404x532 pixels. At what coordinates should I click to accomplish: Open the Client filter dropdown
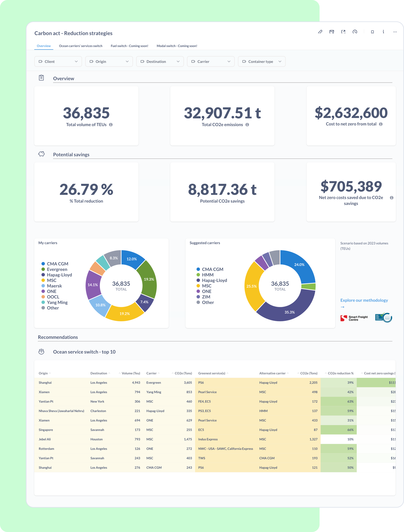(58, 62)
